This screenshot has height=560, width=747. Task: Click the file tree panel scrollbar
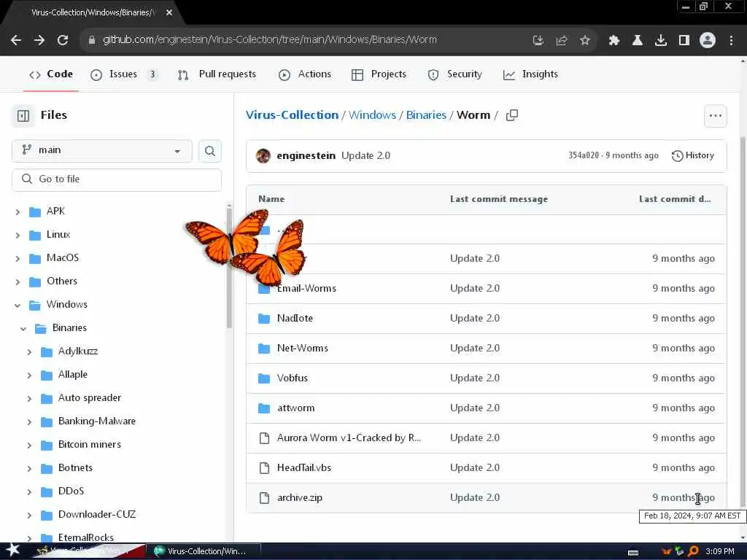tap(229, 268)
